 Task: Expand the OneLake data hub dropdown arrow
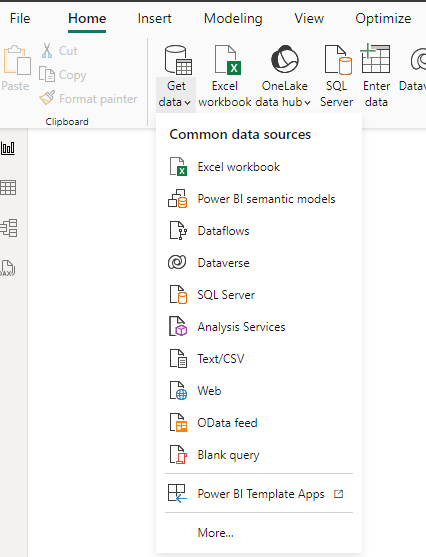click(x=307, y=103)
